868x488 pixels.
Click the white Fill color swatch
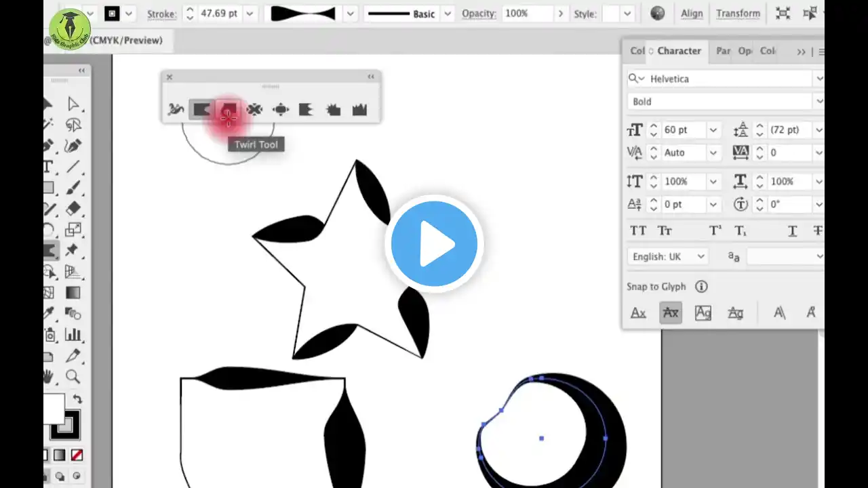point(54,409)
